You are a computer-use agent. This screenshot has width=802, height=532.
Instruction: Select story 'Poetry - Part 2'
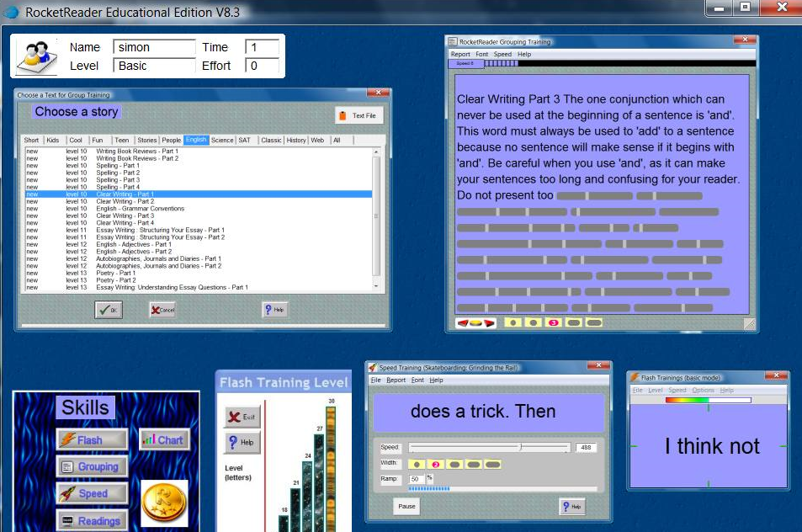[199, 280]
